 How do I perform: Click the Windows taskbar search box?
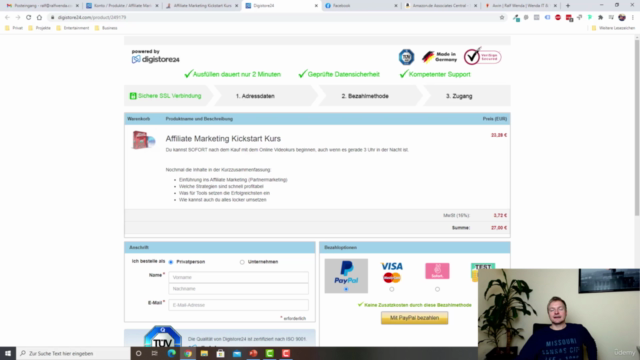(x=73, y=353)
